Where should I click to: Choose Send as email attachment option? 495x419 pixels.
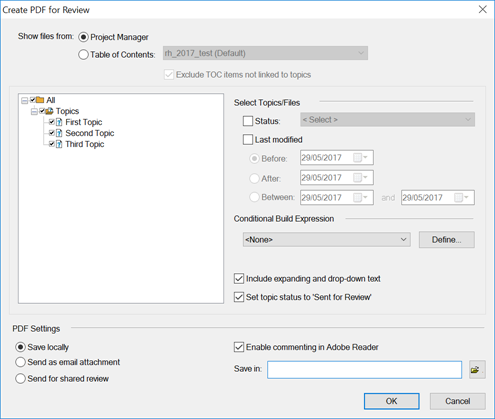click(x=20, y=362)
